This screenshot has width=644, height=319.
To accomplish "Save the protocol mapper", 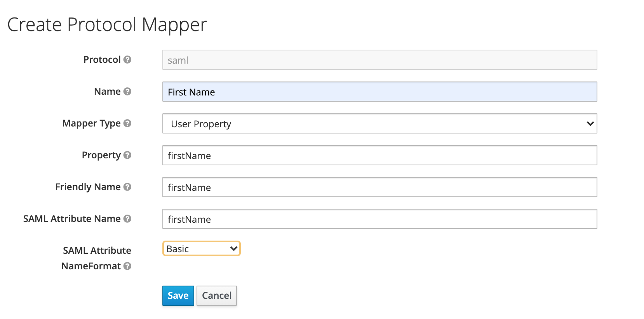I will (178, 296).
